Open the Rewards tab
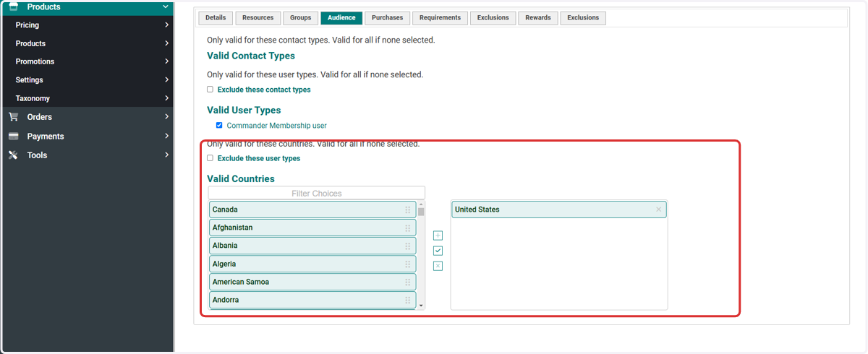 tap(538, 17)
